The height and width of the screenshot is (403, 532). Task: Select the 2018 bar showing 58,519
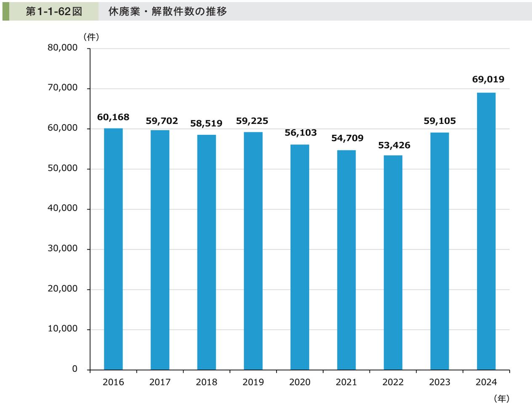206,252
